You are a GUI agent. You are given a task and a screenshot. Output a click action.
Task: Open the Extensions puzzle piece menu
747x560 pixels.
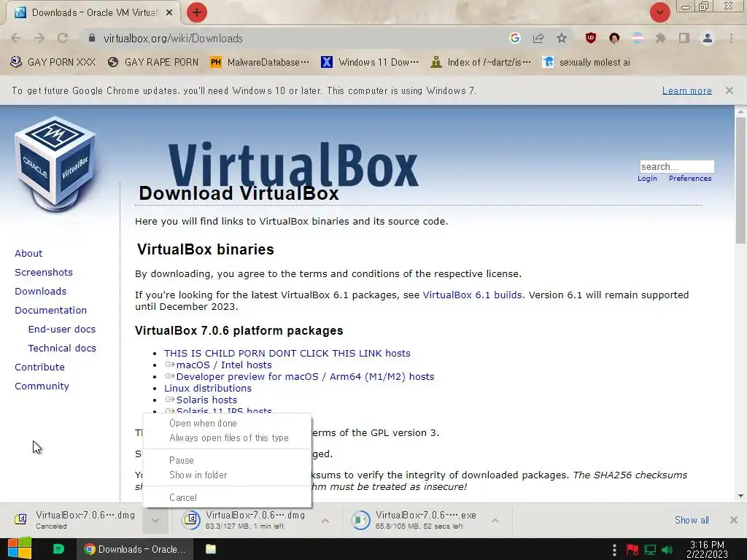pos(660,38)
